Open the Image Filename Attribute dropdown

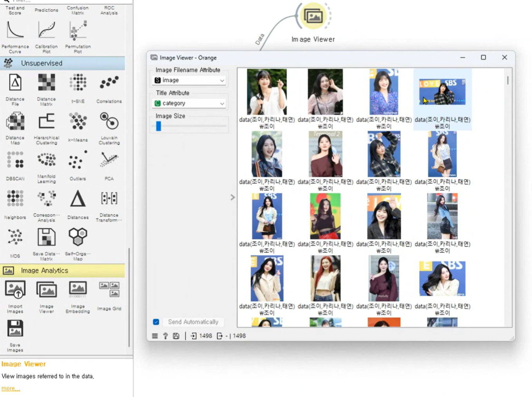click(x=189, y=80)
